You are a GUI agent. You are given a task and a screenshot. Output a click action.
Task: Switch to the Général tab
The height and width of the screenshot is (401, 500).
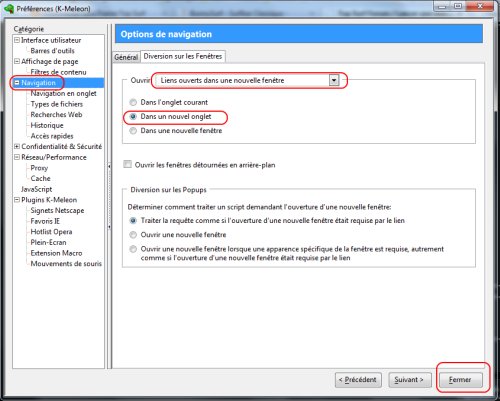pyautogui.click(x=126, y=57)
